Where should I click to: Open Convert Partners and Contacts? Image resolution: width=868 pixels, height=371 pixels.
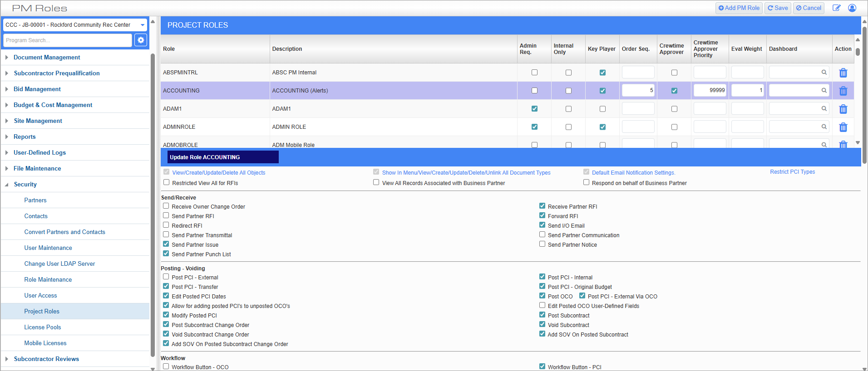pos(65,232)
